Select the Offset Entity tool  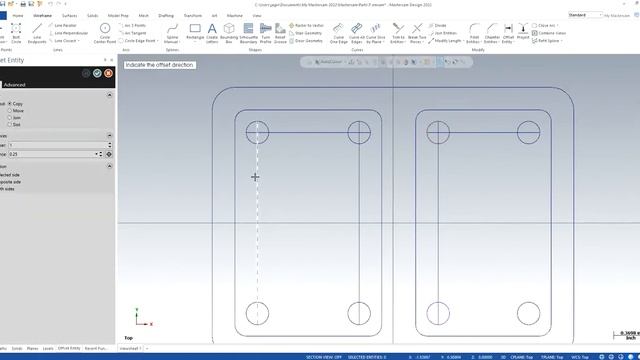[508, 33]
